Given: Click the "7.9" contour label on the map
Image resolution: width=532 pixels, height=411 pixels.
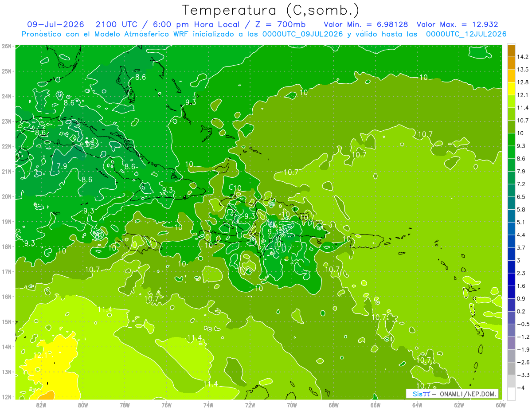Looking at the screenshot, I should (62, 166).
